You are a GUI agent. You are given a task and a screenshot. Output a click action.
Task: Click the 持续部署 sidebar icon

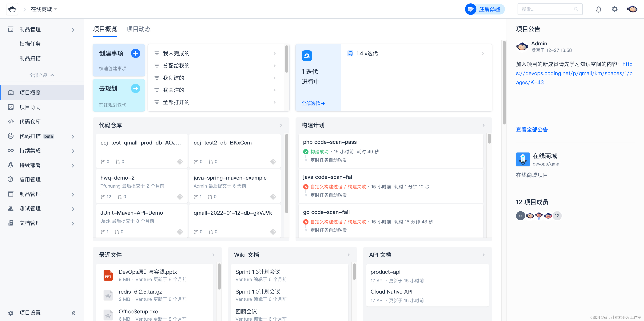(x=11, y=165)
